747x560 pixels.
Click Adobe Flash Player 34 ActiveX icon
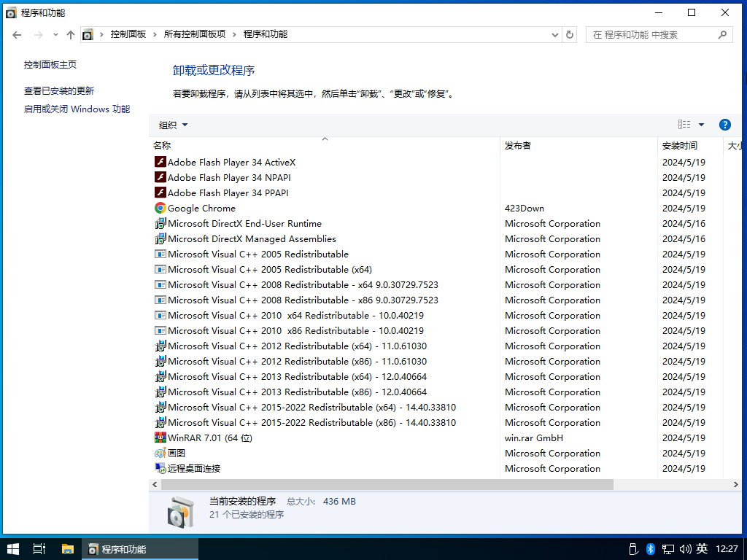tap(160, 162)
